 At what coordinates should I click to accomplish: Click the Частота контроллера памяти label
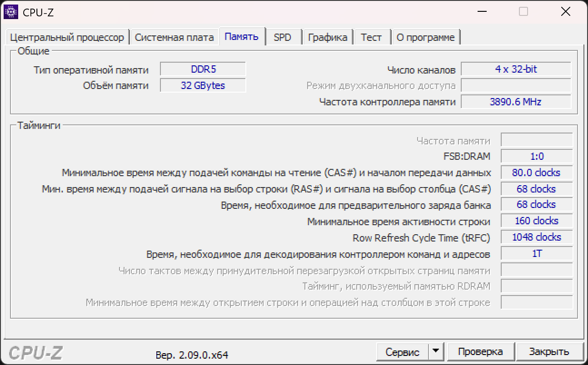tap(388, 102)
